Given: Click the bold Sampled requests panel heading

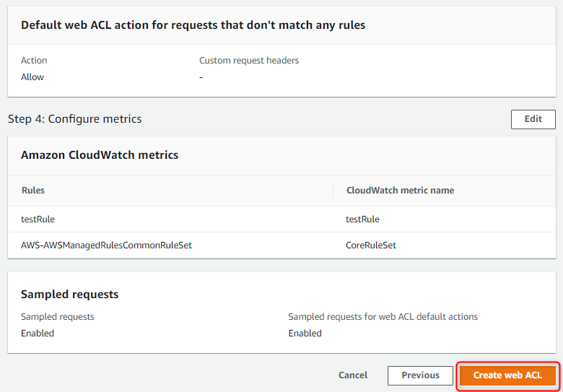Looking at the screenshot, I should pos(69,295).
